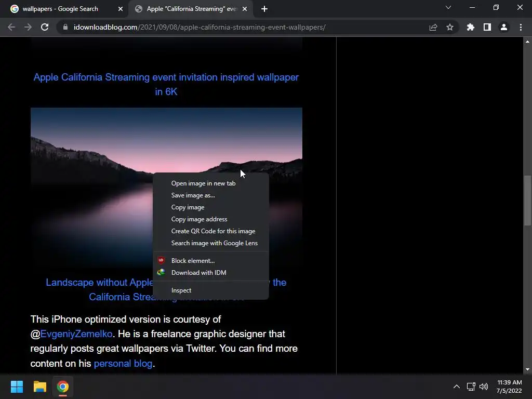
Task: Select Copy image from context menu
Action: (211, 207)
